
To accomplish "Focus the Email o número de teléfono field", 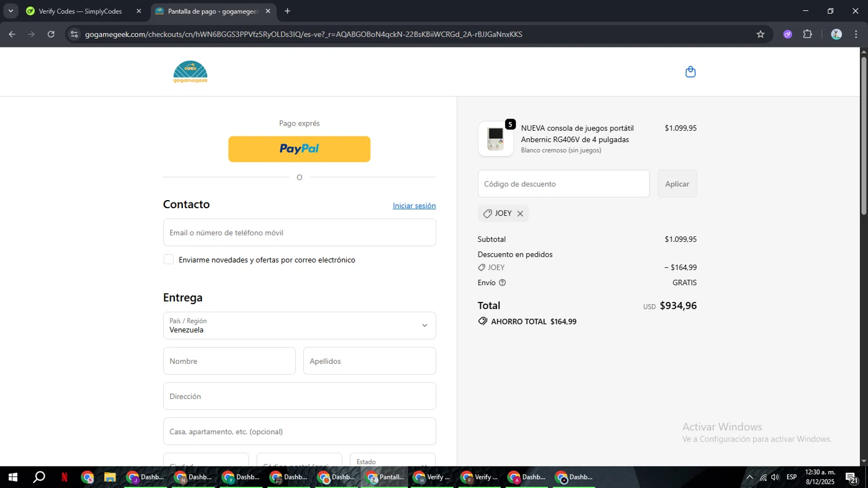I will click(x=299, y=232).
